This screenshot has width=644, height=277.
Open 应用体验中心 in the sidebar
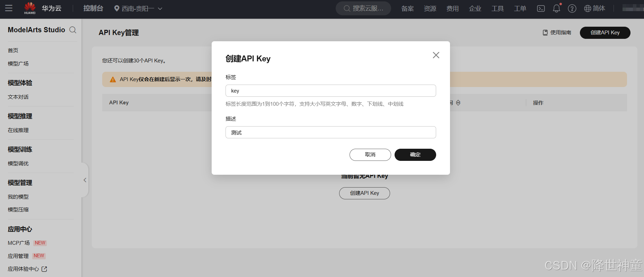click(24, 269)
